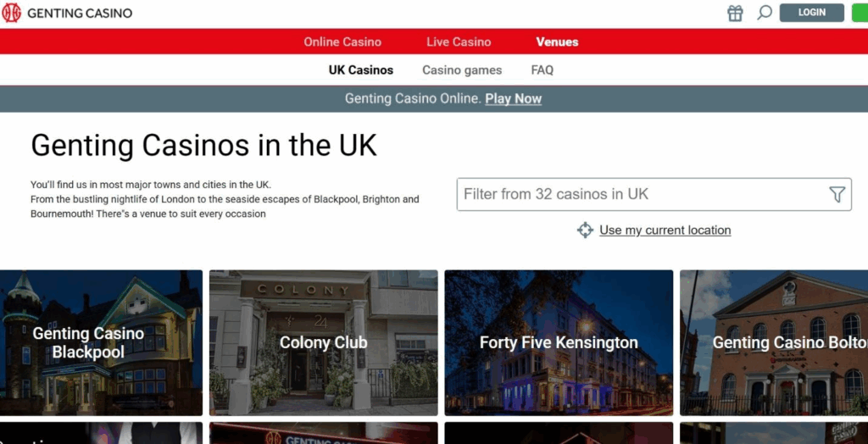Open the gift promotions icon

tap(735, 13)
